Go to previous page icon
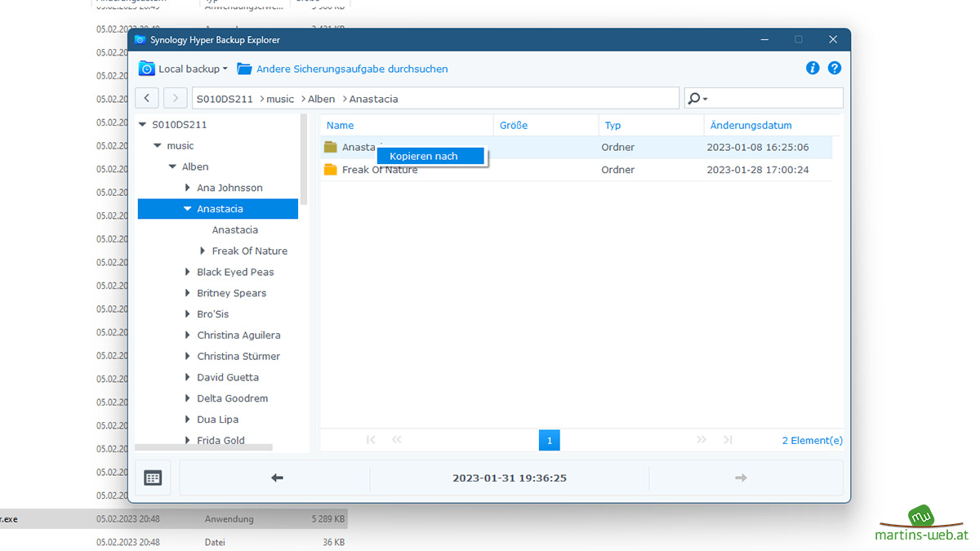Screen dimensions: 980x551 (397, 440)
